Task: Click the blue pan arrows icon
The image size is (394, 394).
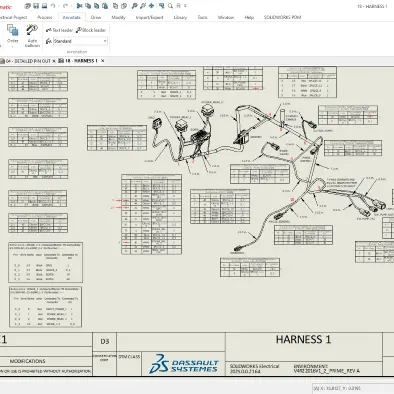Action: [152, 6]
